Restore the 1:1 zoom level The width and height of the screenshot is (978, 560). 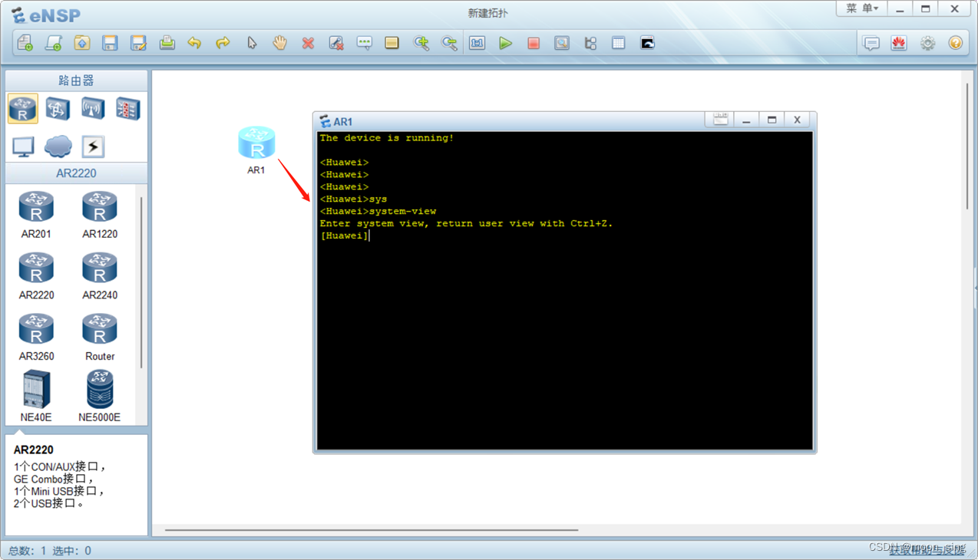tap(477, 43)
